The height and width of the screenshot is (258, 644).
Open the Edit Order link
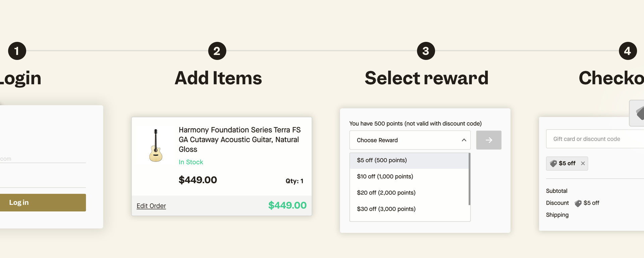(151, 206)
